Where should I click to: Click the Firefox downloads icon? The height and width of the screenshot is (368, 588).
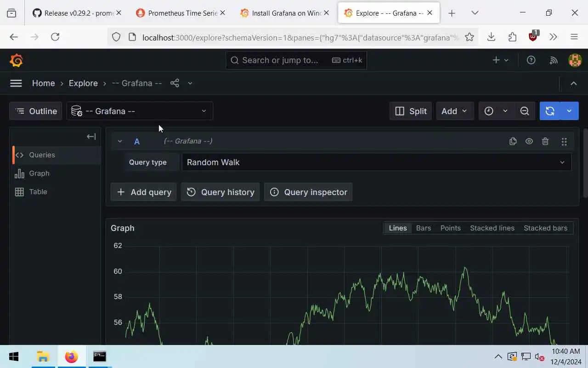click(x=491, y=37)
